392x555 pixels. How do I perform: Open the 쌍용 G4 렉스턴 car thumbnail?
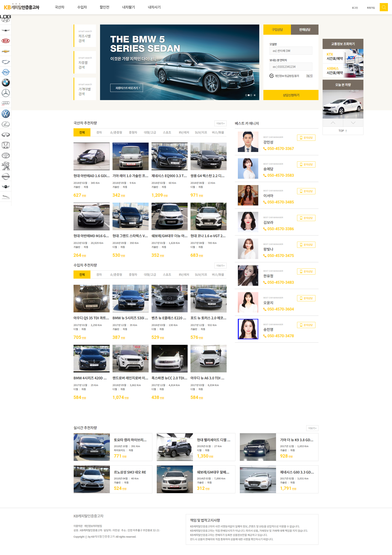point(208,156)
